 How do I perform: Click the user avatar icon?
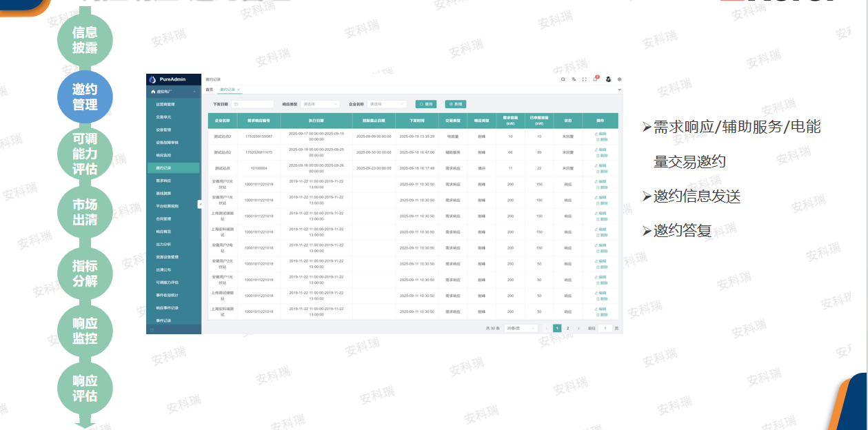click(x=608, y=79)
